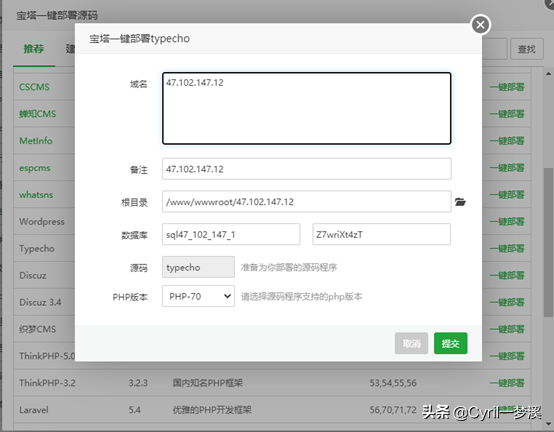Submit the typecho deployment form
This screenshot has height=432, width=554.
(x=450, y=343)
